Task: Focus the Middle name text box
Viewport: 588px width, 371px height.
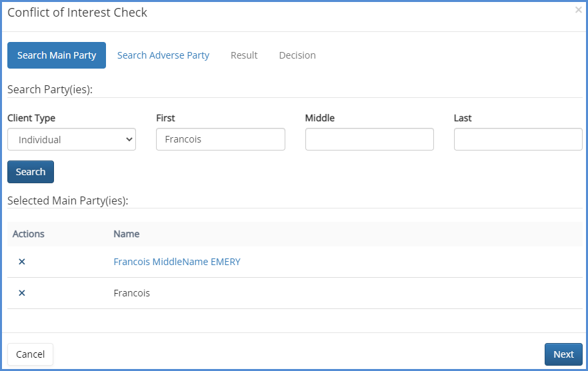Action: (x=369, y=139)
